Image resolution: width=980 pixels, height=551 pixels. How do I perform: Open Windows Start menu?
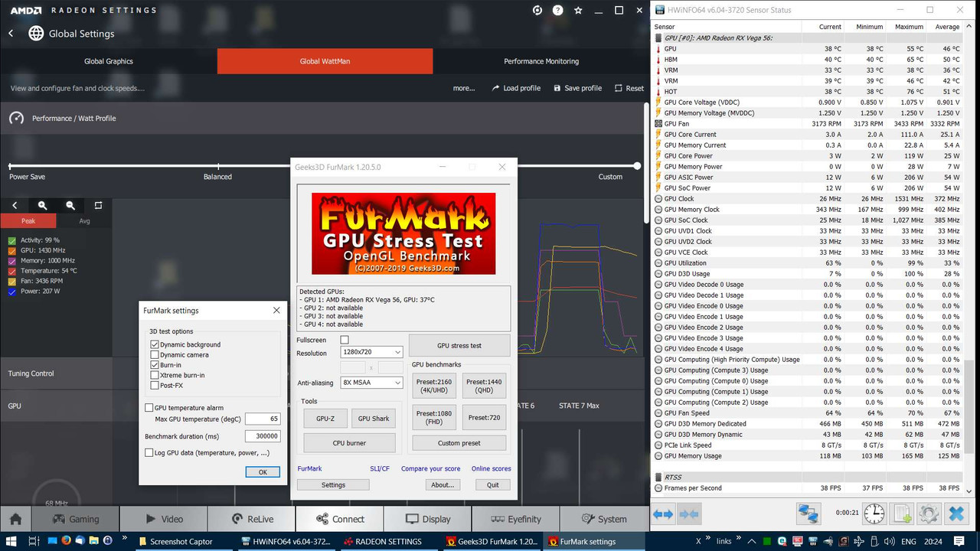tap(11, 541)
